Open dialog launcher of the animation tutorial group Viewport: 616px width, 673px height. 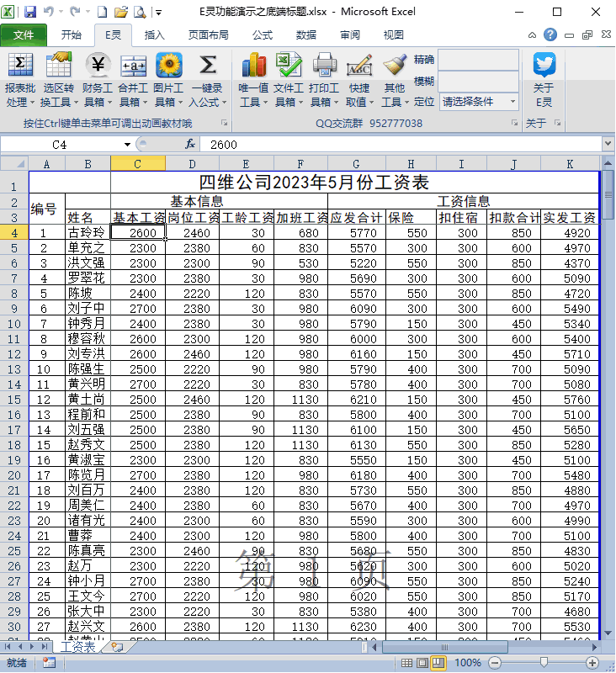[224, 123]
